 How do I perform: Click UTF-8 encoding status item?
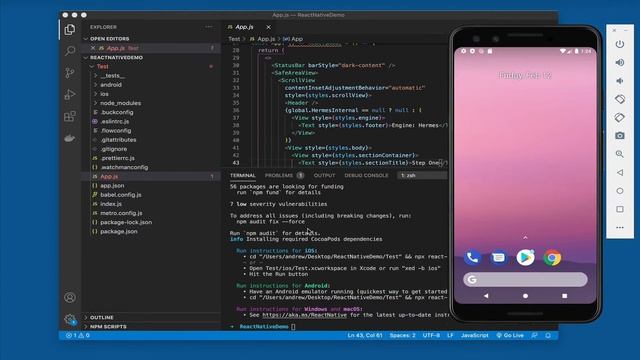(431, 336)
